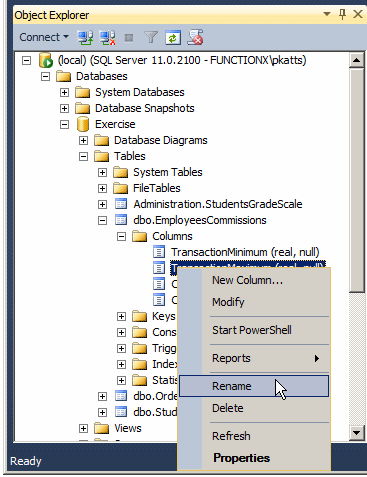Viewport: 367px width, 477px height.
Task: Click the scrollbar down arrow
Action: [356, 433]
